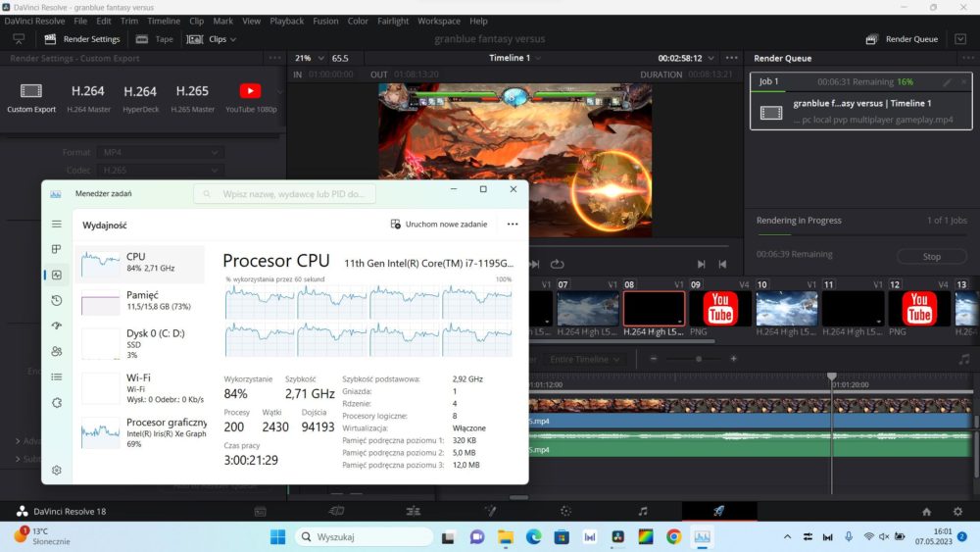
Task: Select Procesor graficzny in the performance list
Action: [141, 432]
